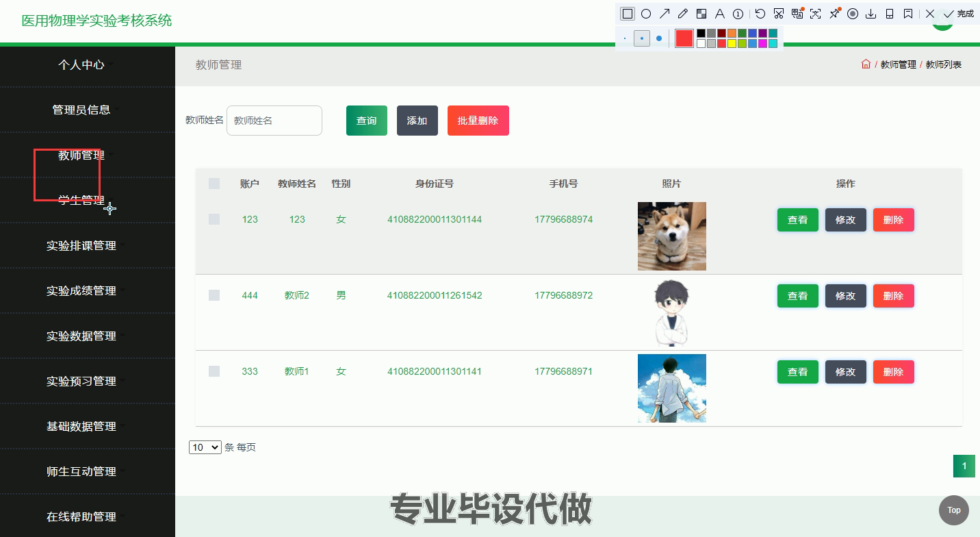Finish the screenshot with 完成
Viewport: 980px width, 537px height.
(958, 14)
